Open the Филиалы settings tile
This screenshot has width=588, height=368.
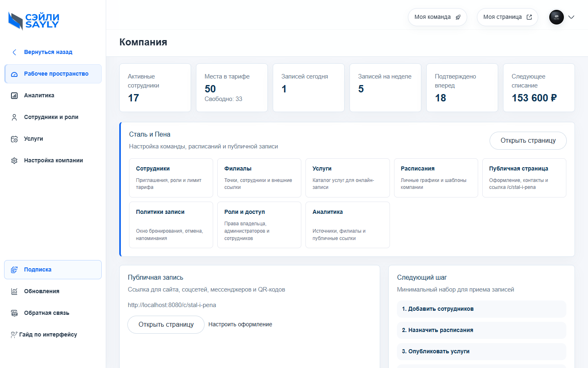tap(259, 178)
